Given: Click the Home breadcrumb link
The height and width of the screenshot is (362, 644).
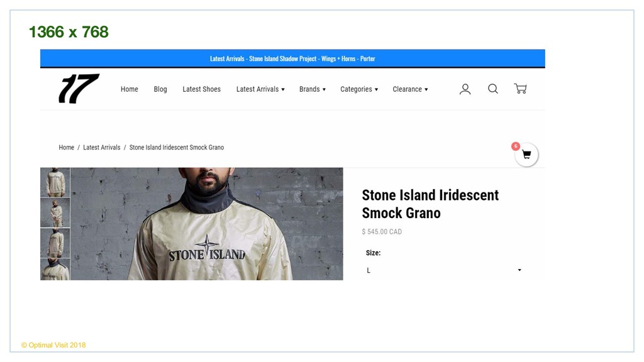Looking at the screenshot, I should point(67,147).
